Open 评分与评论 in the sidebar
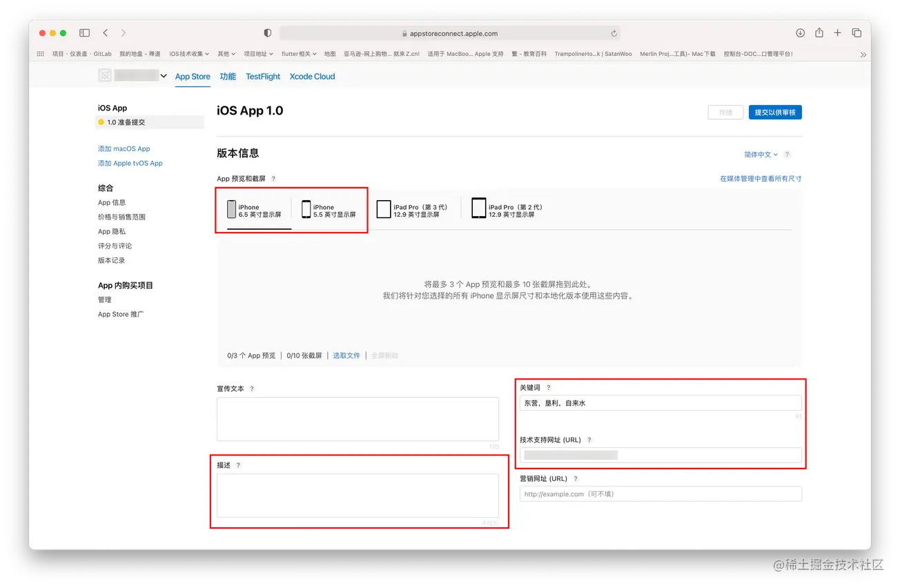 115,246
